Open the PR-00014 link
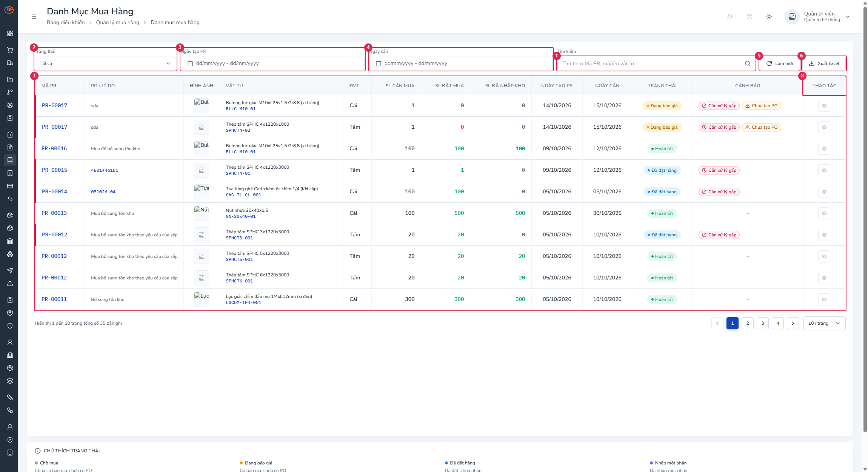Viewport: 868px width, 472px height. point(54,192)
